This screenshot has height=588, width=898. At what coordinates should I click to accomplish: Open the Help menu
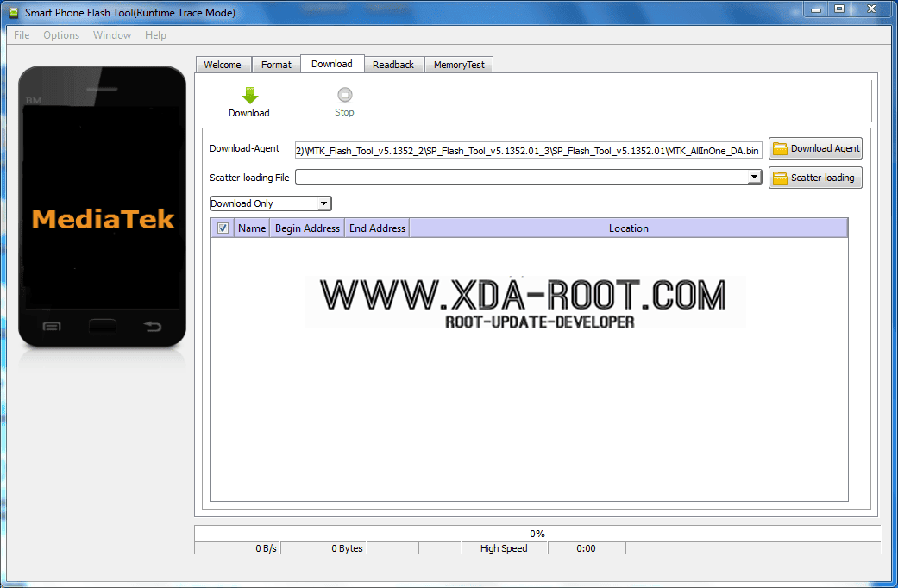[155, 35]
